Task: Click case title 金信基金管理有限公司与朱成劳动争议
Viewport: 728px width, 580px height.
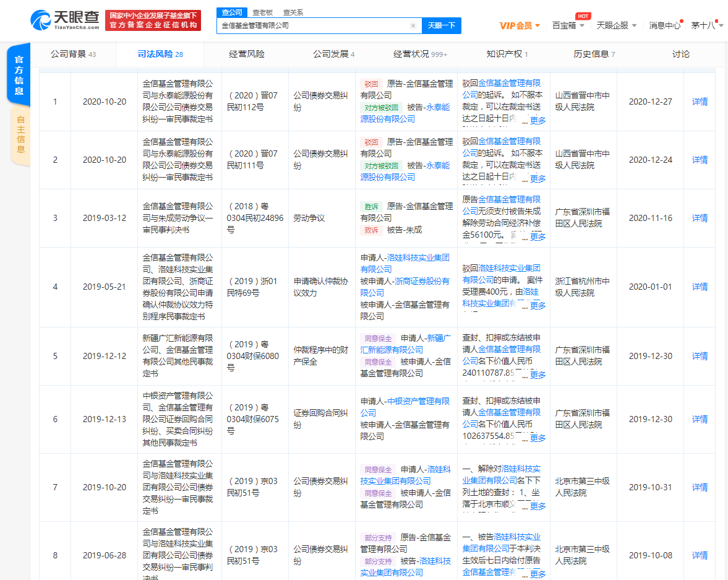Action: (x=178, y=218)
